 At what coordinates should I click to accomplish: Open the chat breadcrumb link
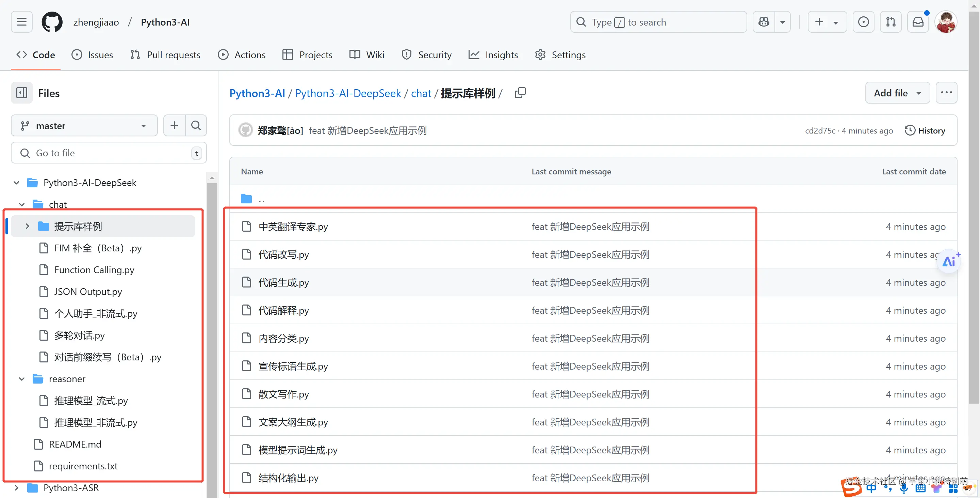pos(421,93)
